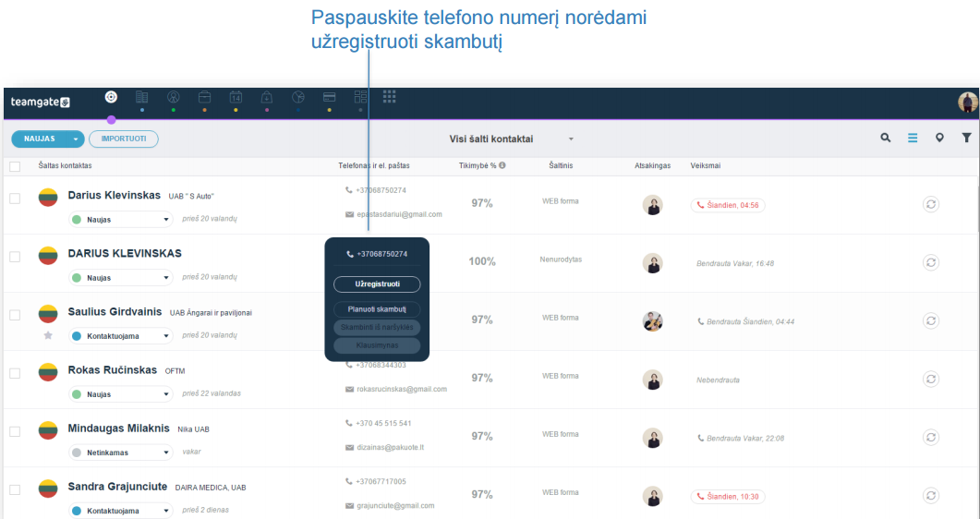Choose Planuoti skambutį in the popup

point(377,309)
